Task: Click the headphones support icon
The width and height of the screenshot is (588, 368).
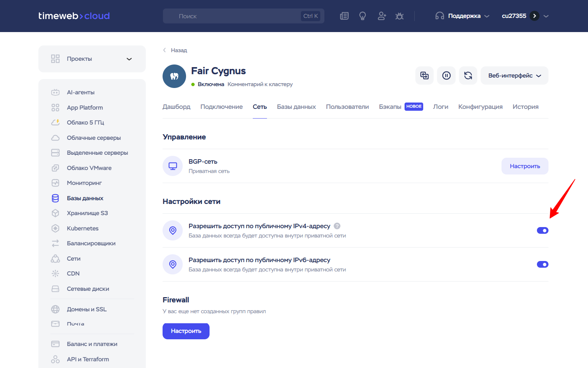Action: pos(440,16)
